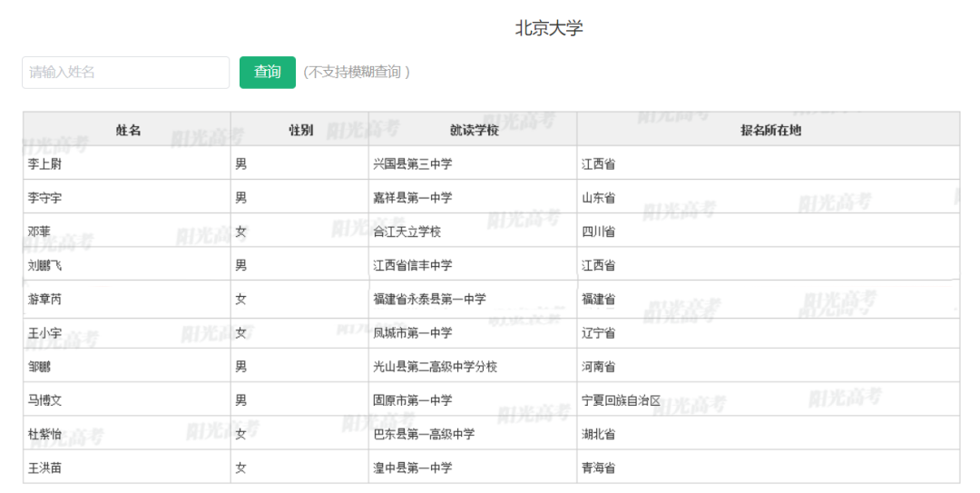Select the name 李守宇
The width and height of the screenshot is (980, 493).
click(x=44, y=198)
